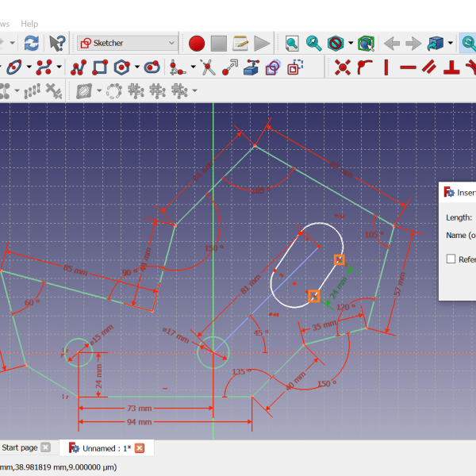Apply the coincident constraint tool
Screen dimensions: 476x476
(343, 67)
